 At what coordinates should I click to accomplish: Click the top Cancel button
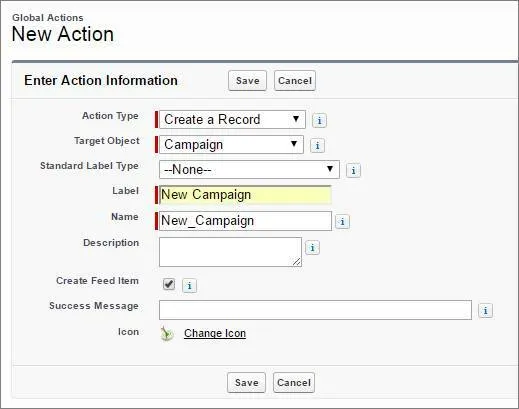(295, 80)
